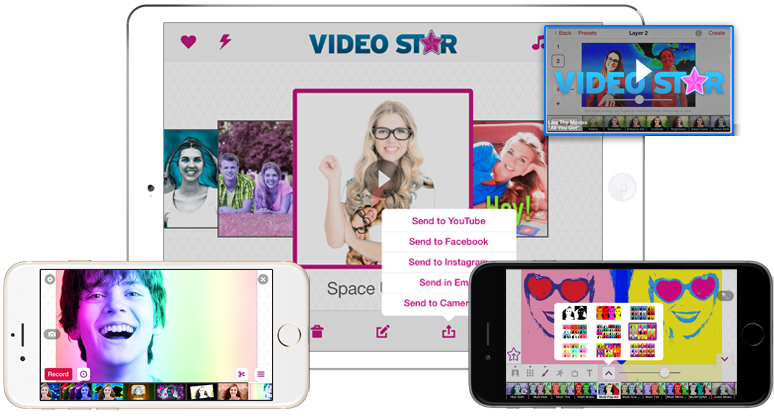Select the blue sparkle effect thumbnail on the white iPhone
774x420 pixels.
[x=50, y=391]
